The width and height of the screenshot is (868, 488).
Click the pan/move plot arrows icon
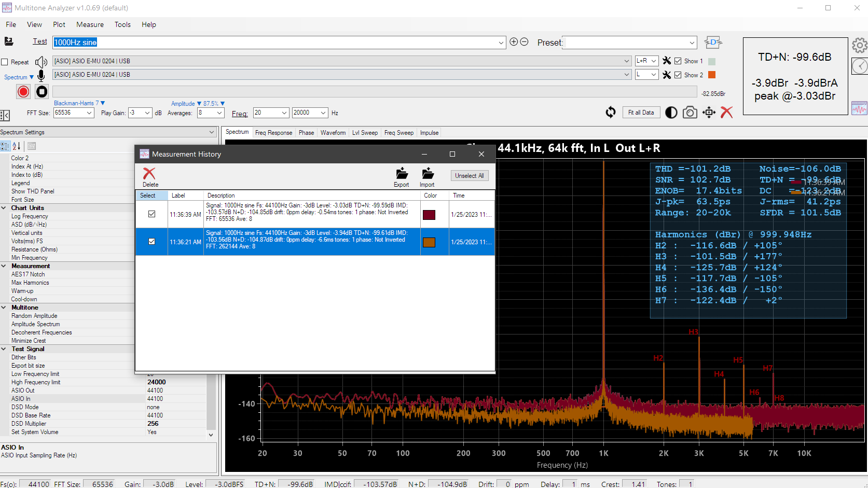pyautogui.click(x=709, y=113)
